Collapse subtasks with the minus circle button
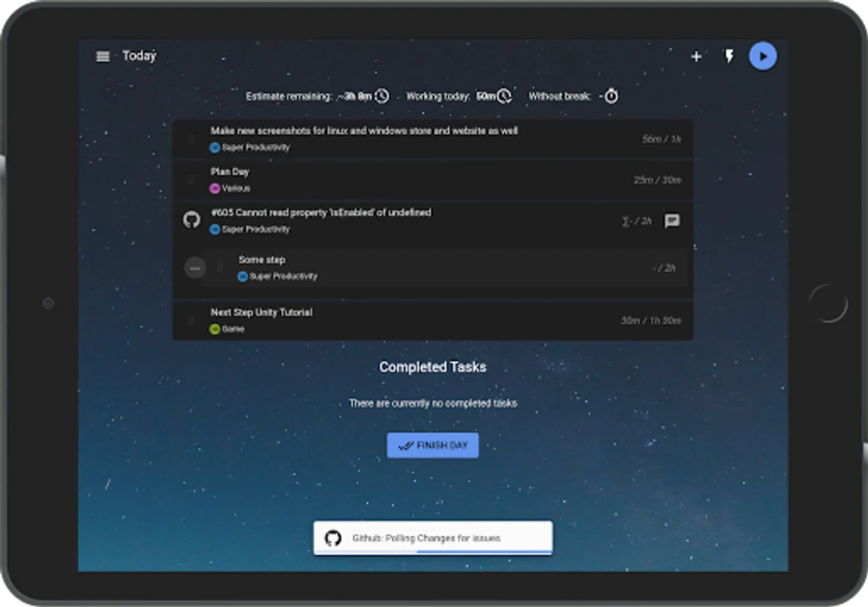Image resolution: width=868 pixels, height=607 pixels. [x=195, y=268]
